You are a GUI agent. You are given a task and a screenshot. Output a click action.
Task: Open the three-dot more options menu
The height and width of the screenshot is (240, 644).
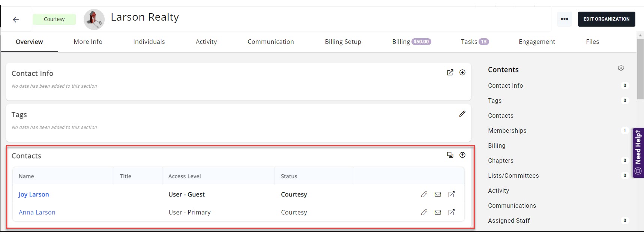564,19
